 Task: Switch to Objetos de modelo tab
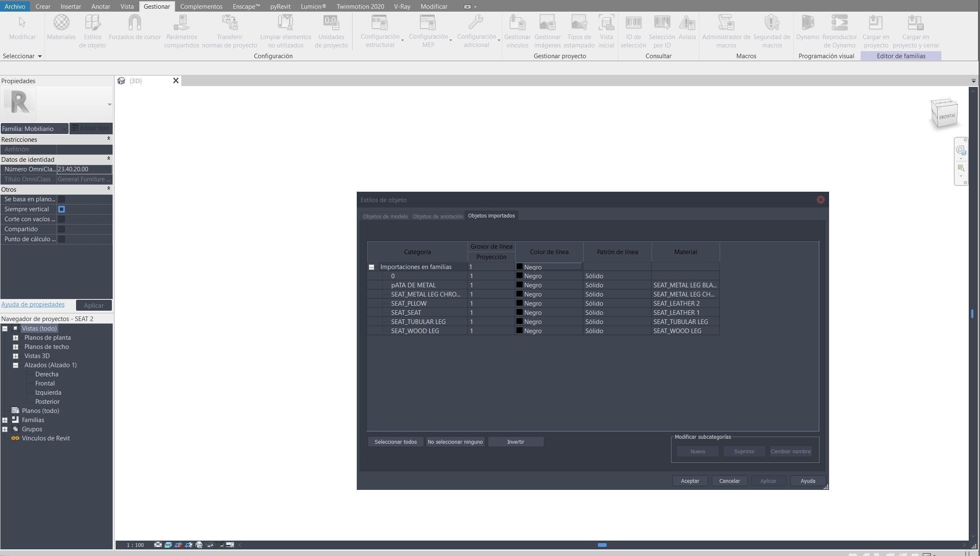tap(385, 216)
